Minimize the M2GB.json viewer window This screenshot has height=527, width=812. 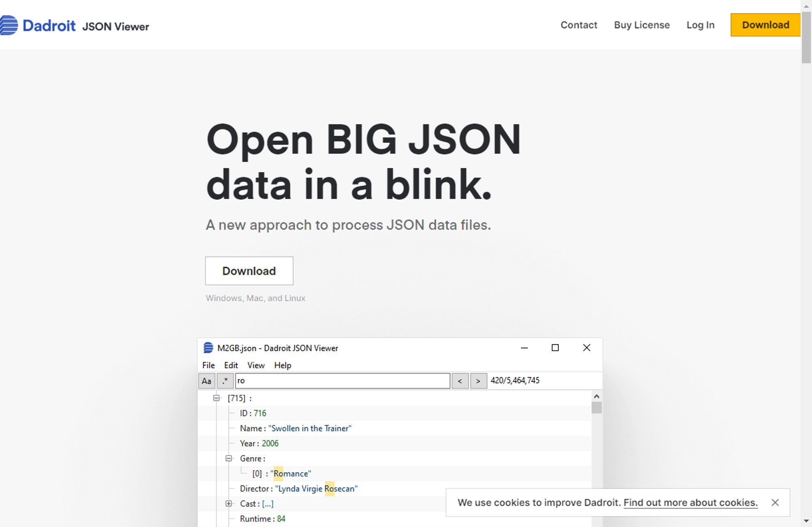(524, 348)
